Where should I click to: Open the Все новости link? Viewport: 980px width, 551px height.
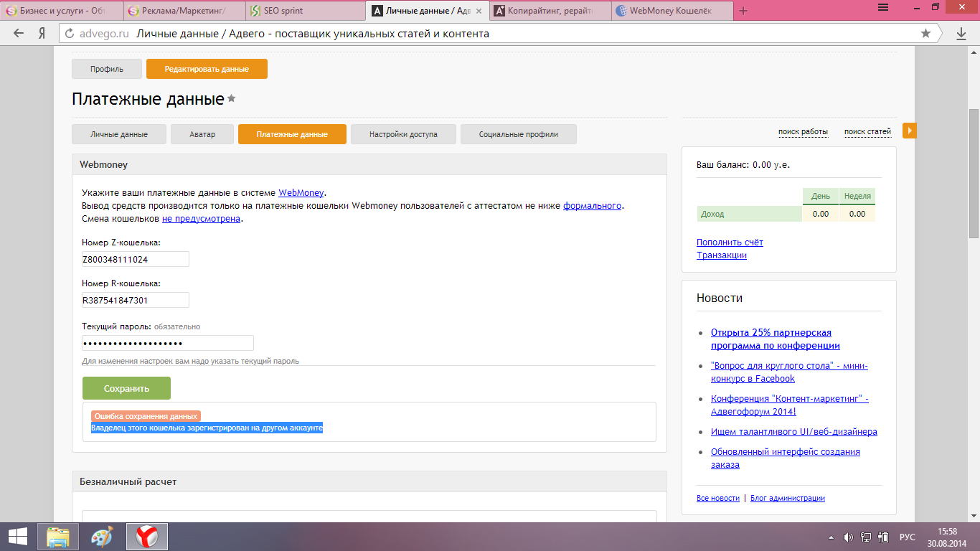pos(718,498)
